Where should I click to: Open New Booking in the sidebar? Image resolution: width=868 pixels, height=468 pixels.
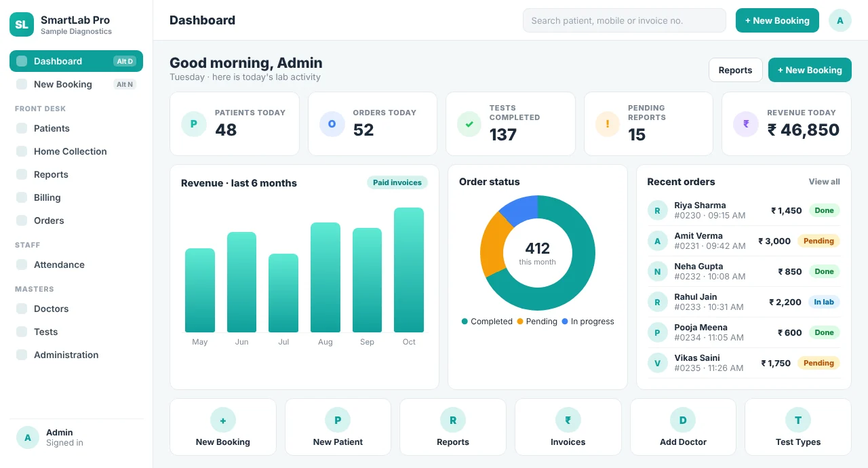coord(76,84)
